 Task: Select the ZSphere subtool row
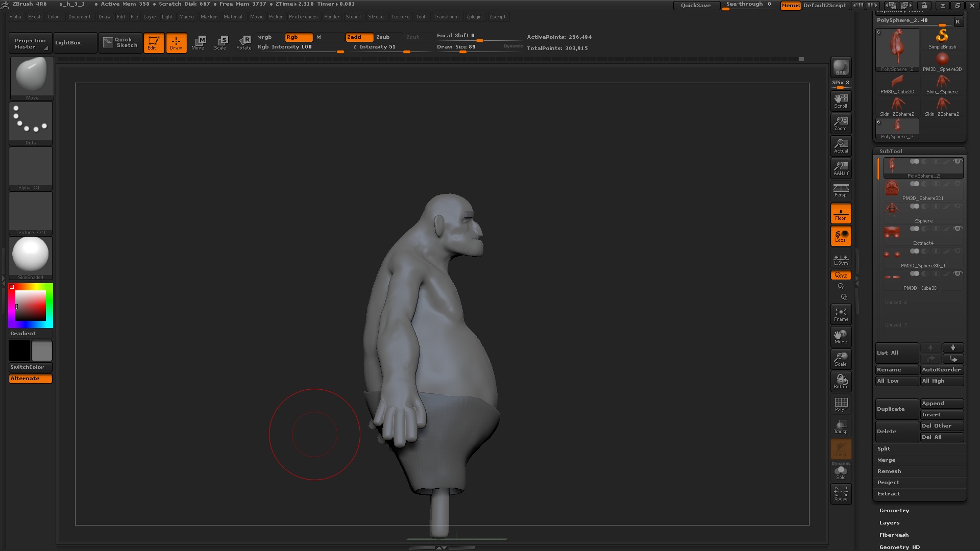coord(923,213)
